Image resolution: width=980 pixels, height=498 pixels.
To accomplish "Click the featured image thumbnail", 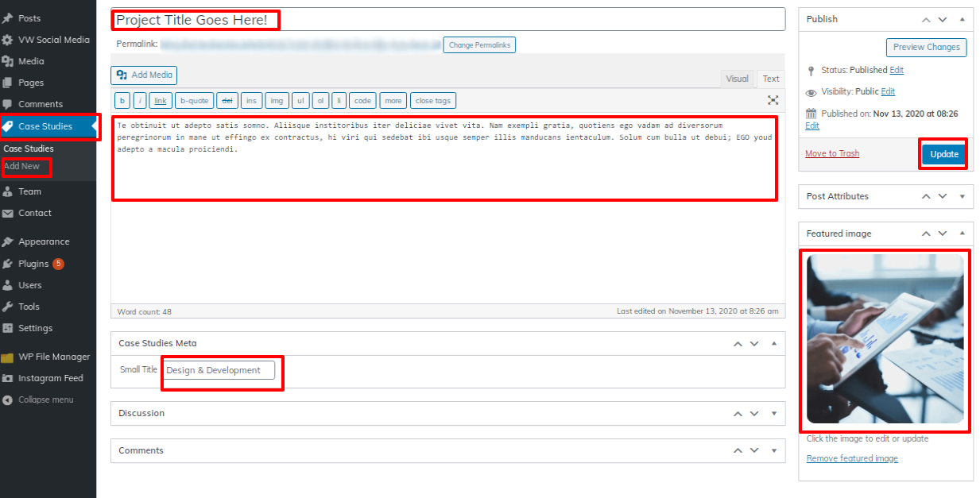I will tap(885, 339).
